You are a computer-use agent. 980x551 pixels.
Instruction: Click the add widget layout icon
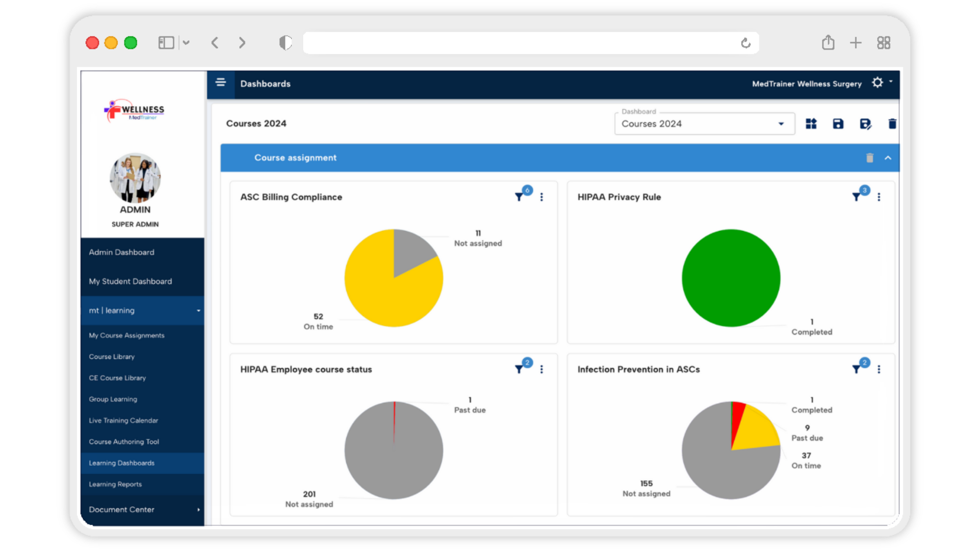click(811, 124)
